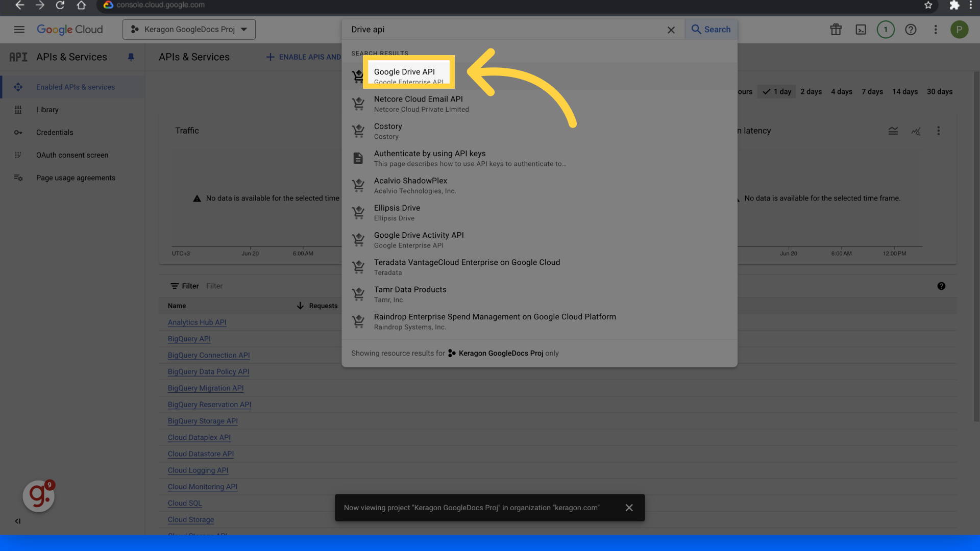Select Acalvio ShadowPlex result
Viewport: 980px width, 551px height.
point(539,185)
